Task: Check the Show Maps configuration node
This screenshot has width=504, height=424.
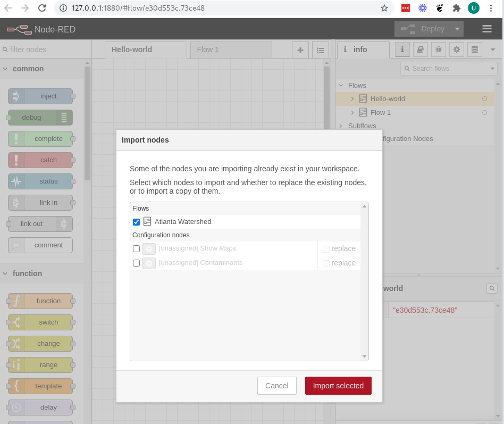Action: point(136,248)
